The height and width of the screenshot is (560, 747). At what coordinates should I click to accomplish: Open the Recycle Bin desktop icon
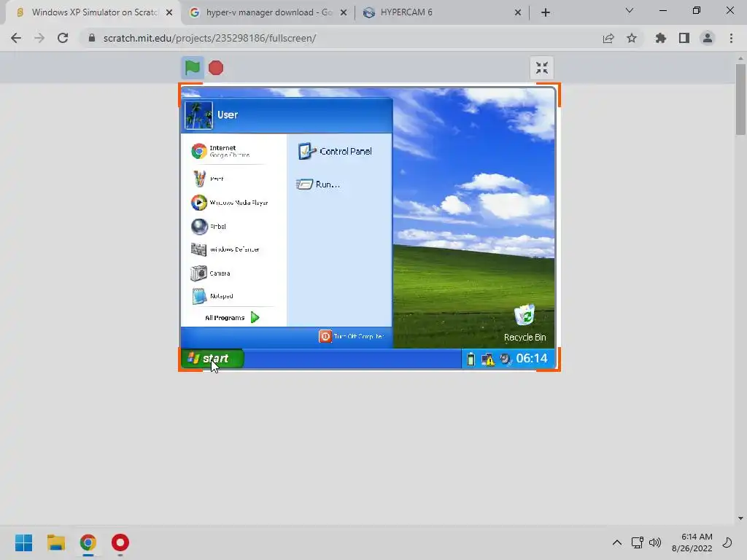click(525, 323)
